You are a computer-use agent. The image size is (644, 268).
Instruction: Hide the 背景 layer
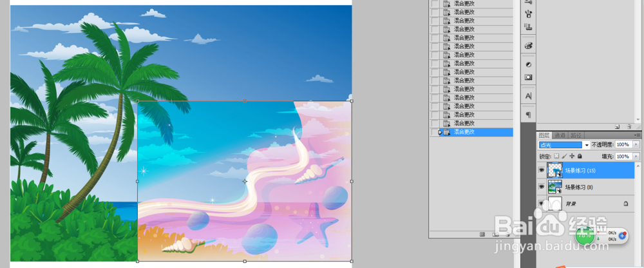tap(542, 204)
